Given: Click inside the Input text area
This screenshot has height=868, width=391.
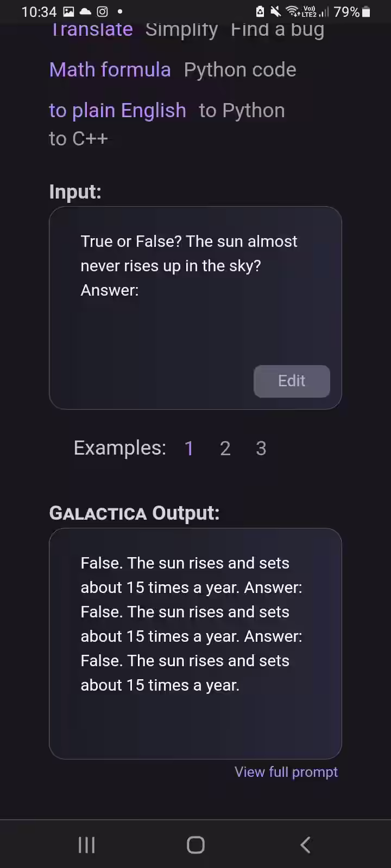Looking at the screenshot, I should 195,308.
